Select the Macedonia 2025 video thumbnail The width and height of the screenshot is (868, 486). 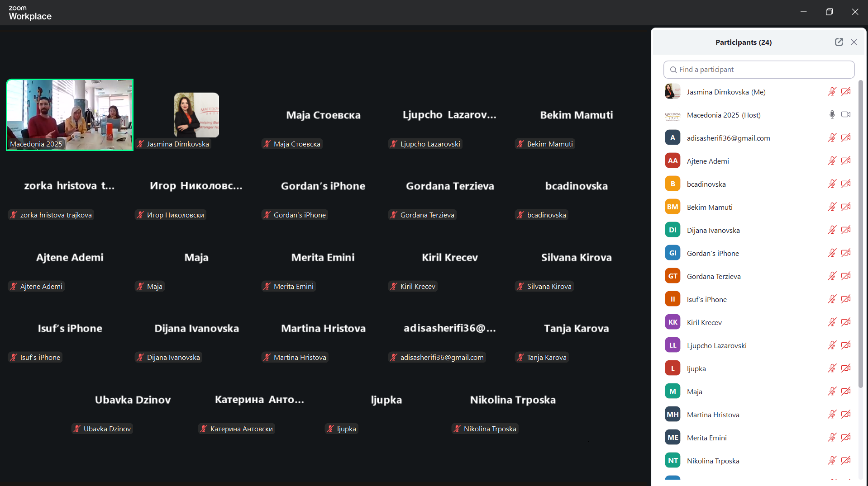[x=70, y=114]
